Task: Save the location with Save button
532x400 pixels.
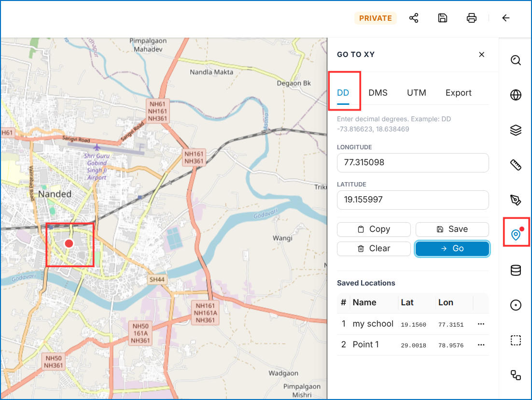Action: point(452,229)
